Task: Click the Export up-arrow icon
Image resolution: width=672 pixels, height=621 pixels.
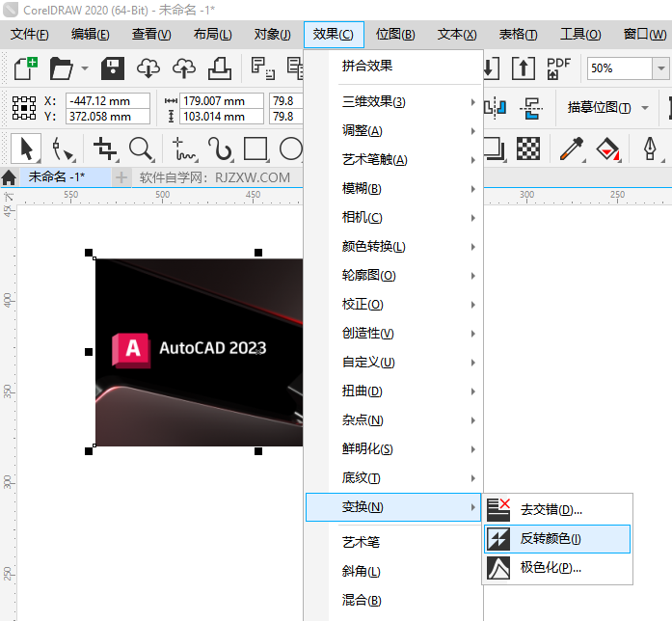Action: [524, 68]
